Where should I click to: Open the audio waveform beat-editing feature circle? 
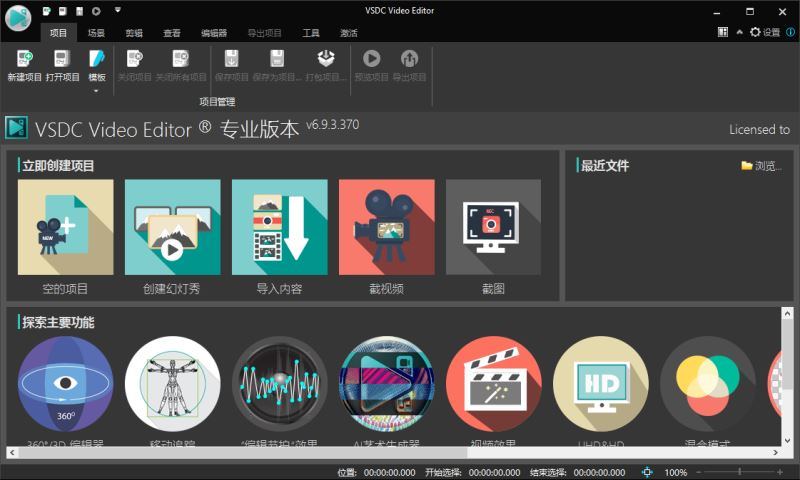(280, 384)
